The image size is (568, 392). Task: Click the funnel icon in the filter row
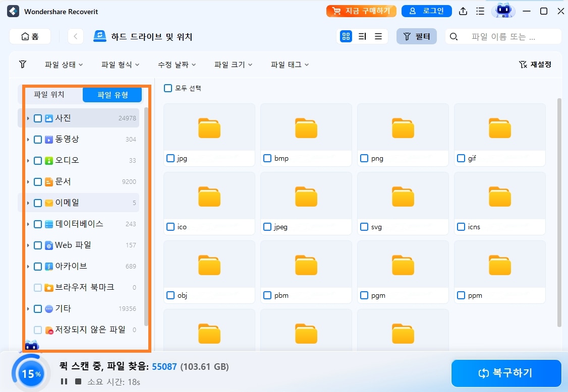pyautogui.click(x=23, y=64)
